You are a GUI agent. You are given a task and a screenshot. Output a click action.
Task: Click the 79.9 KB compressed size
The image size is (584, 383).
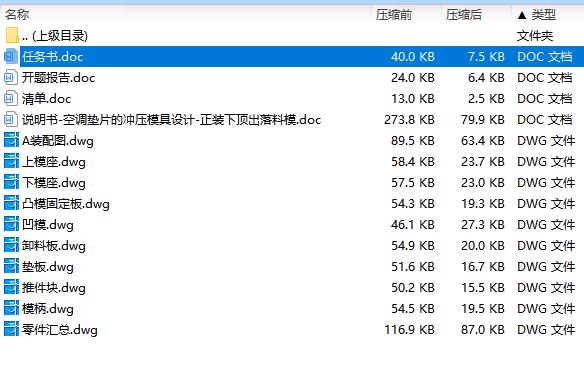[x=483, y=120]
